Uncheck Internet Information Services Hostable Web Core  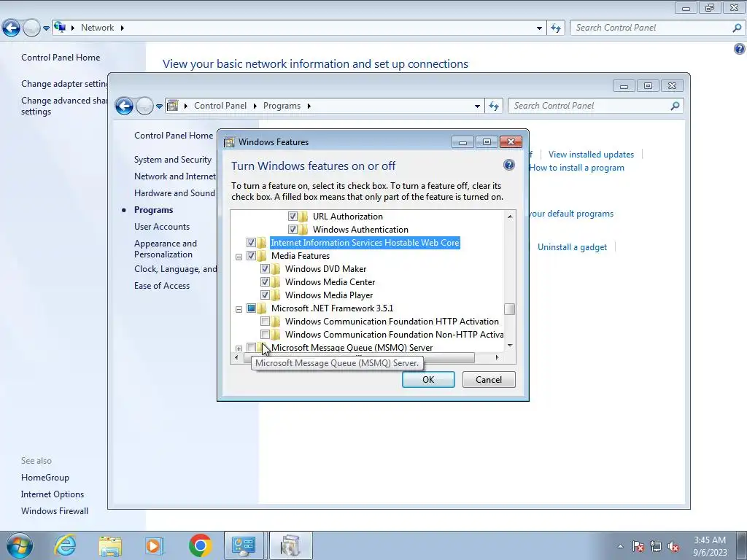(251, 243)
